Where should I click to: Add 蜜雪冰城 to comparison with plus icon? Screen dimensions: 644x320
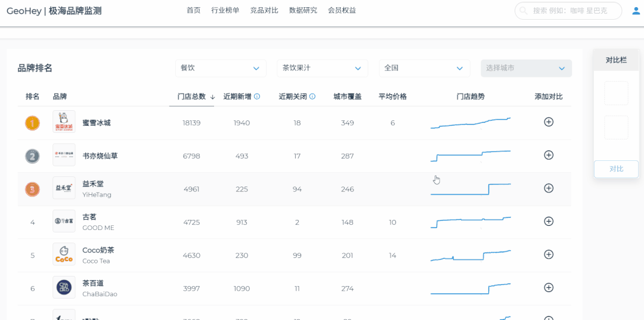549,122
